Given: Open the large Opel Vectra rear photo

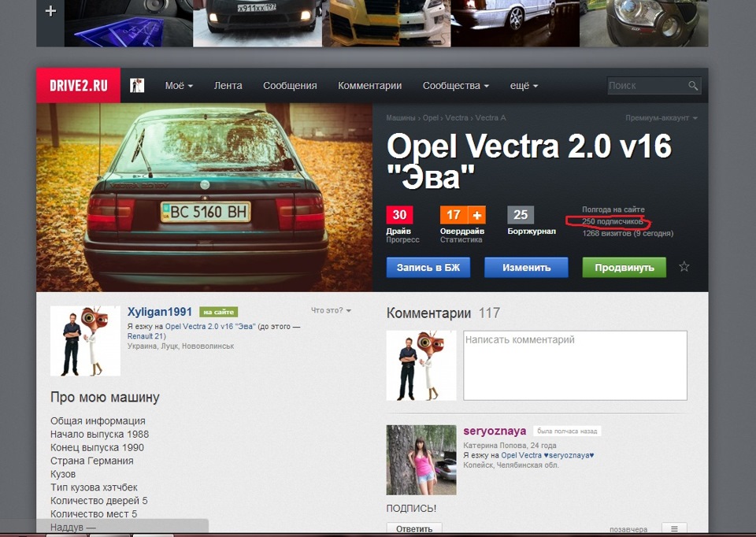Looking at the screenshot, I should 205,197.
